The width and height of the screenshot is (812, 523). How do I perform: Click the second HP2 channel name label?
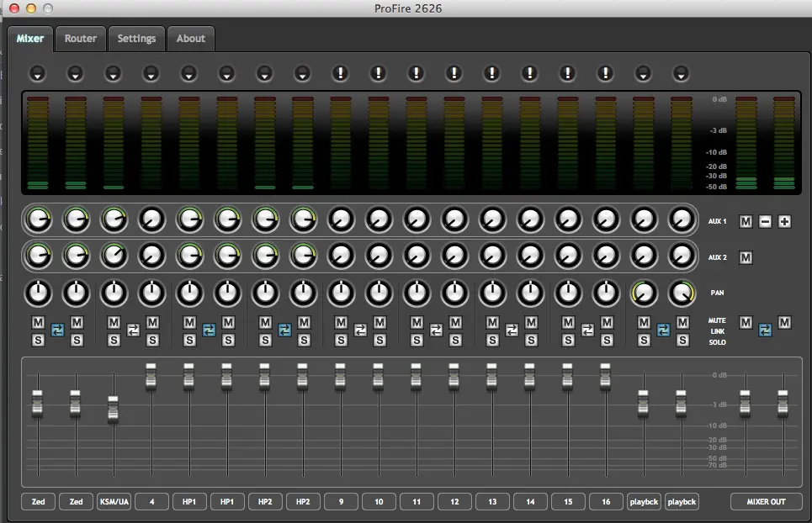click(303, 502)
